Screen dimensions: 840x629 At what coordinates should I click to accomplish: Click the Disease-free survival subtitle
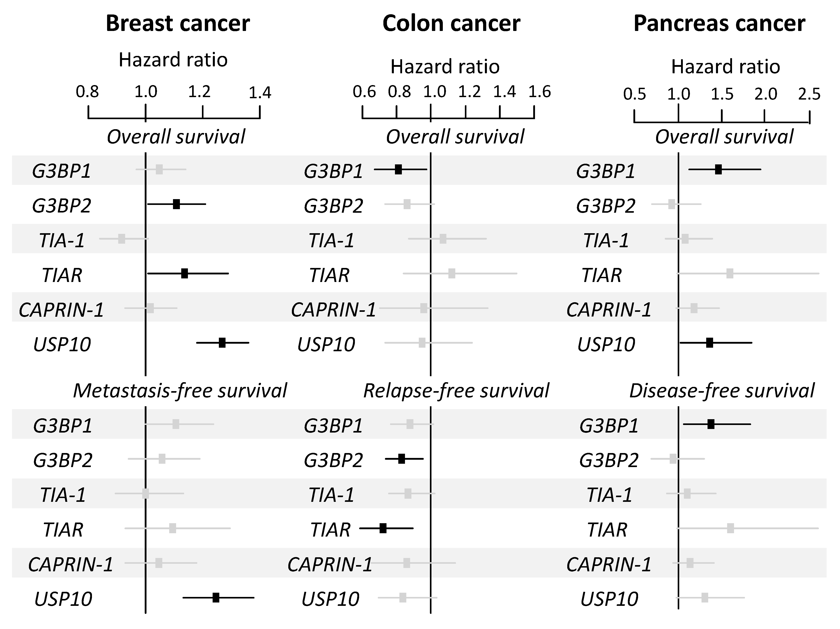coord(722,391)
